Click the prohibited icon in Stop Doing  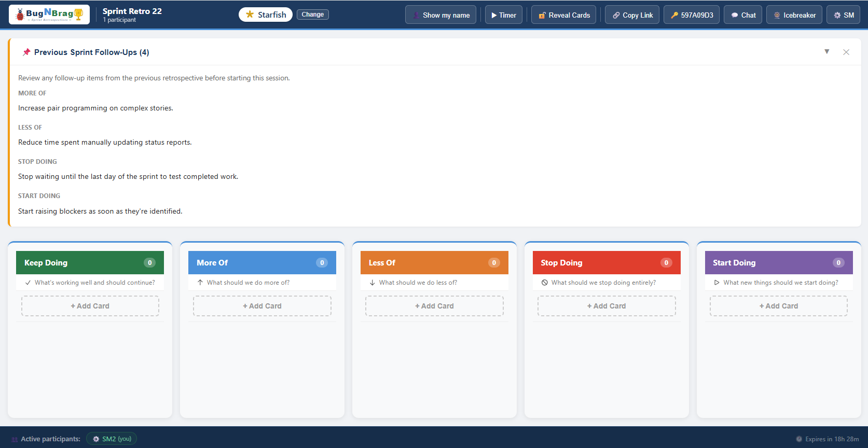[x=545, y=283]
